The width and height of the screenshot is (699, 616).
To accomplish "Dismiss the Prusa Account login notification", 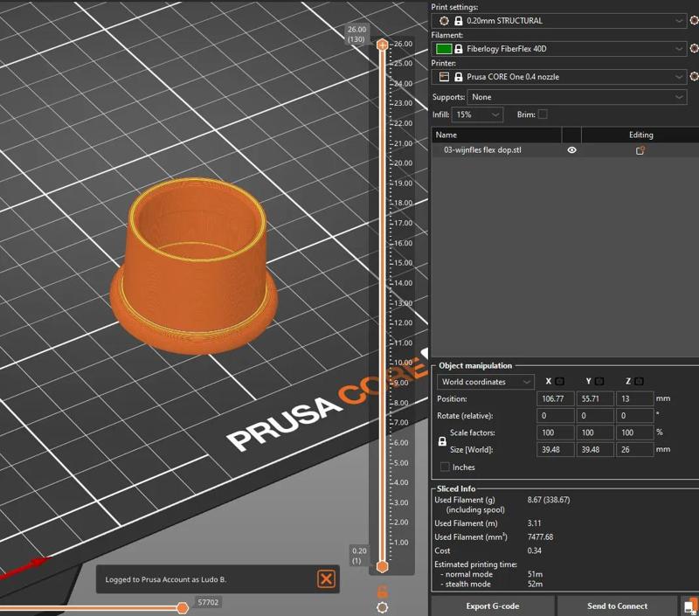I will point(326,579).
